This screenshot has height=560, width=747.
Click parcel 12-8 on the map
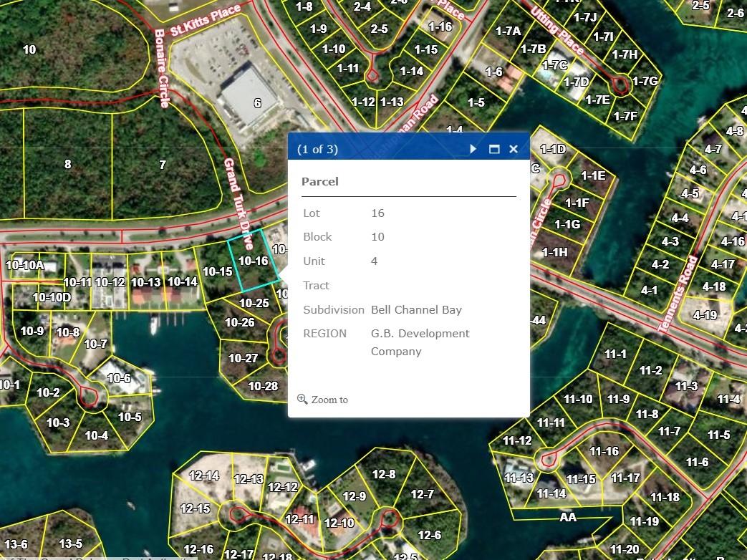(x=384, y=474)
